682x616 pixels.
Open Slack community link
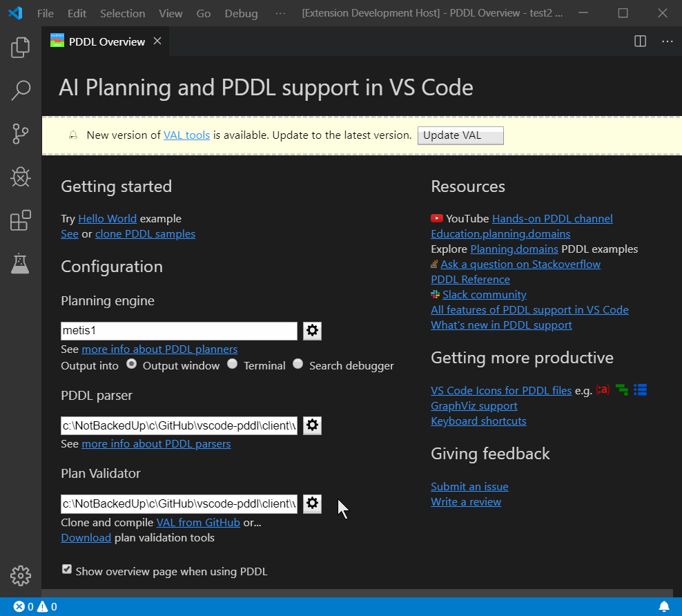pos(485,294)
